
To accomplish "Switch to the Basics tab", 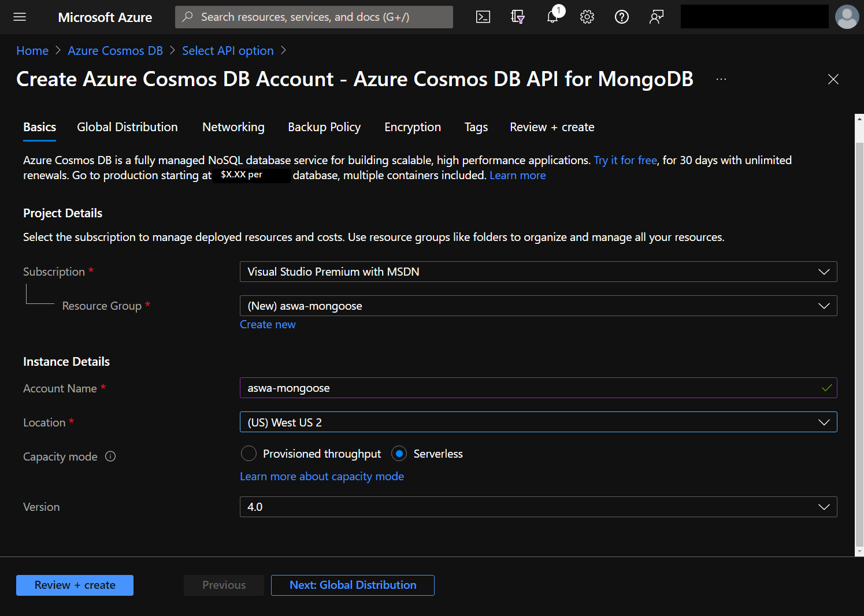I will click(40, 127).
